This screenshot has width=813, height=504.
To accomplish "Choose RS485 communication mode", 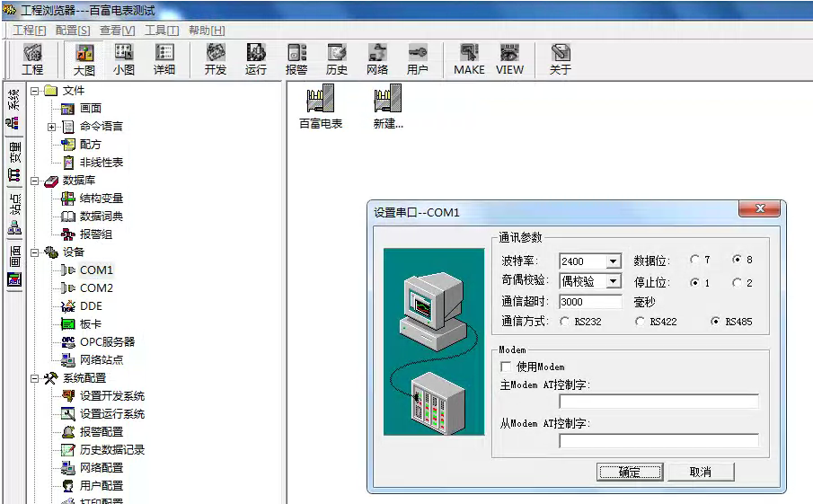I will coord(715,322).
